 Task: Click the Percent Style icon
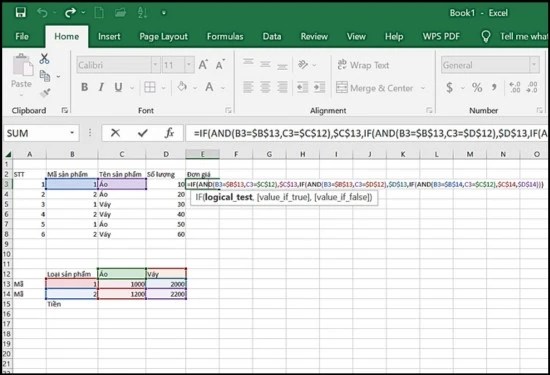477,87
